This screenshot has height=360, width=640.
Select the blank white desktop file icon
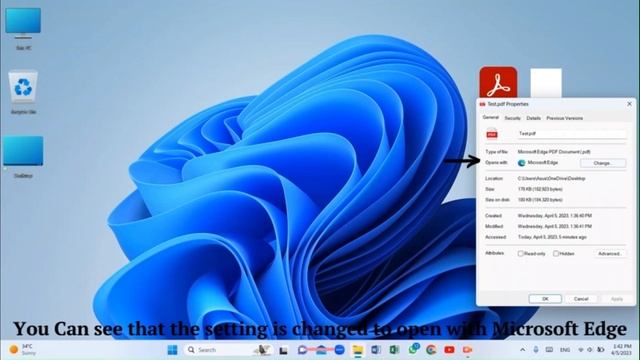(x=546, y=83)
